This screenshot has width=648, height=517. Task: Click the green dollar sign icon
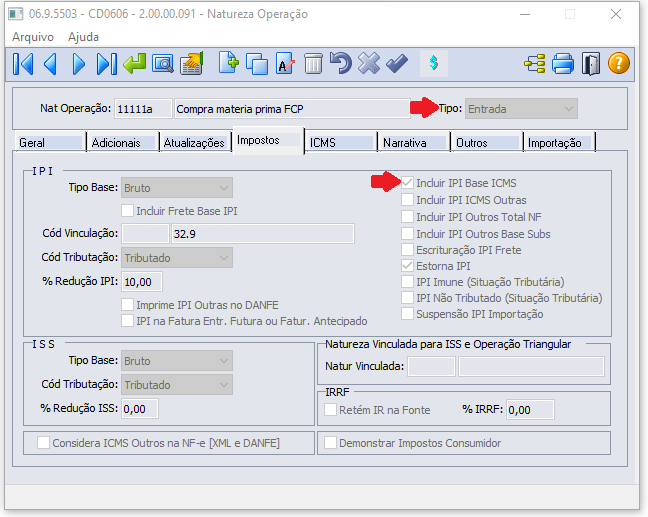(434, 63)
